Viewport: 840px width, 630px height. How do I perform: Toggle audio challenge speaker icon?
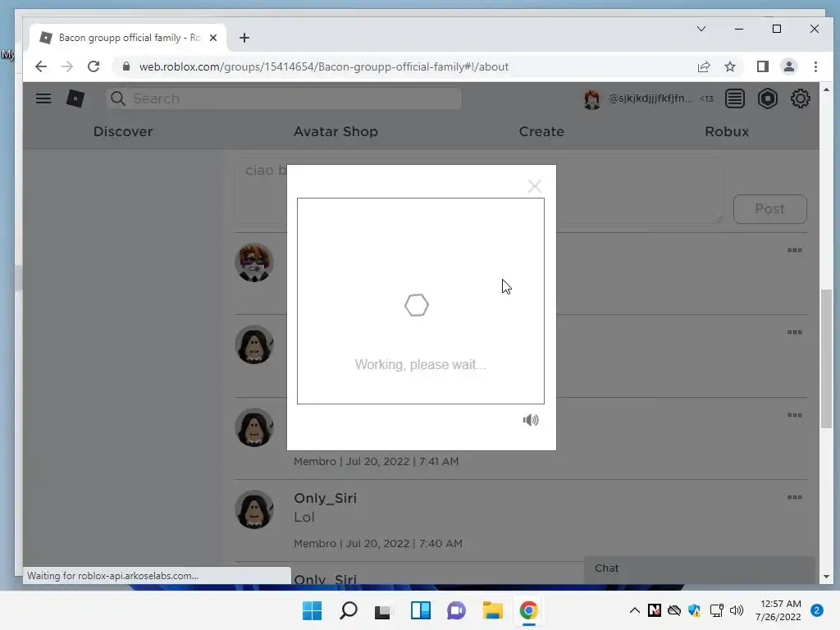[x=531, y=420]
